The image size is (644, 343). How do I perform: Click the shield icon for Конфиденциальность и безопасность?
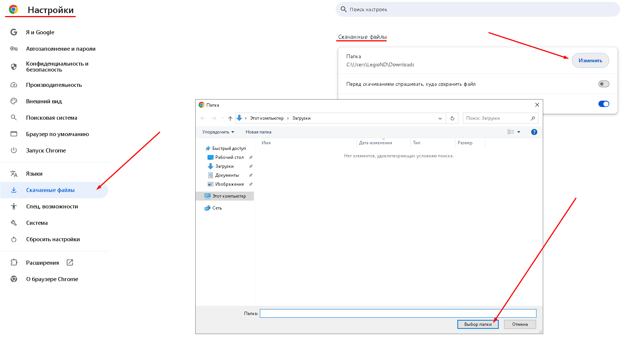[14, 67]
